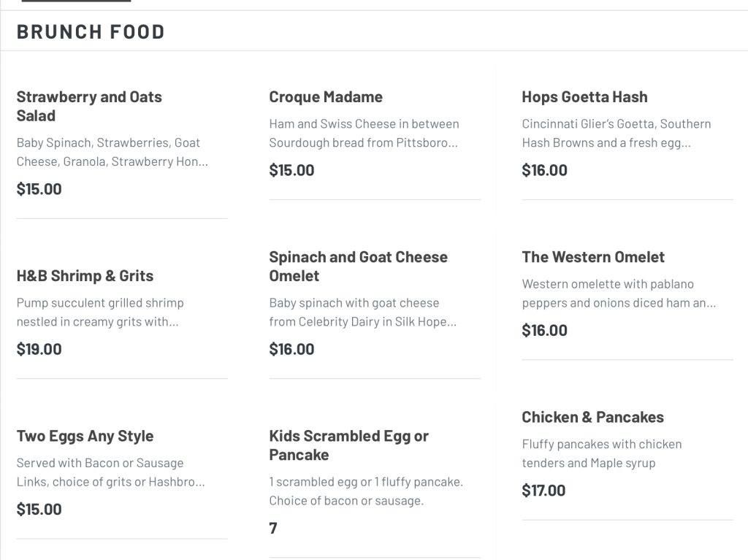Click the Two Eggs Any Style description

tap(111, 472)
